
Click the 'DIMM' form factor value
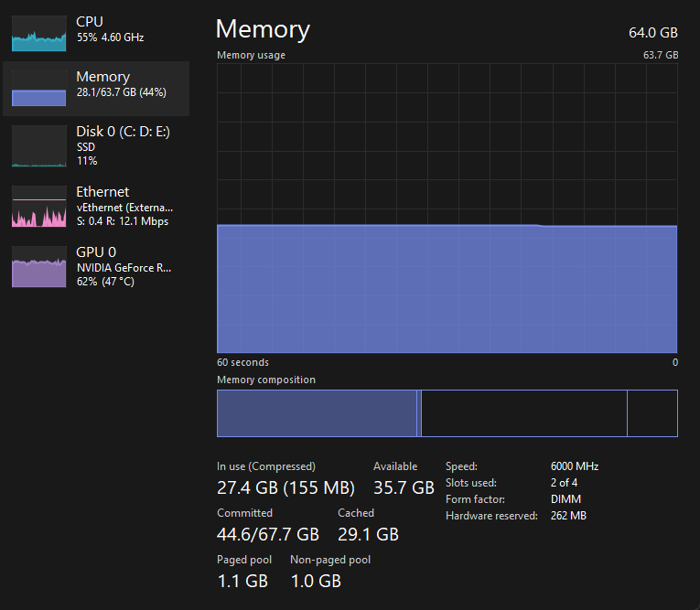click(x=565, y=499)
